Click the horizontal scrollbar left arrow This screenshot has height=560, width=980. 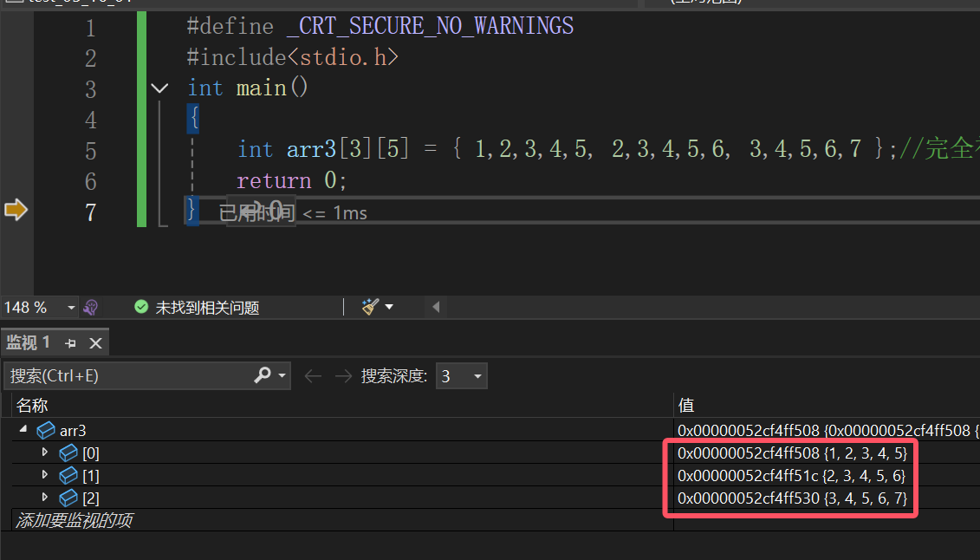coord(436,307)
